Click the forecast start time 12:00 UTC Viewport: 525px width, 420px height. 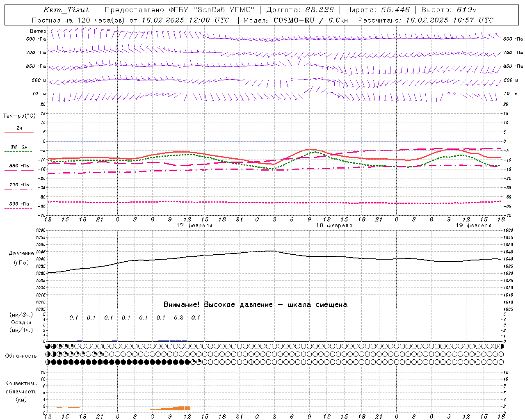tap(209, 20)
